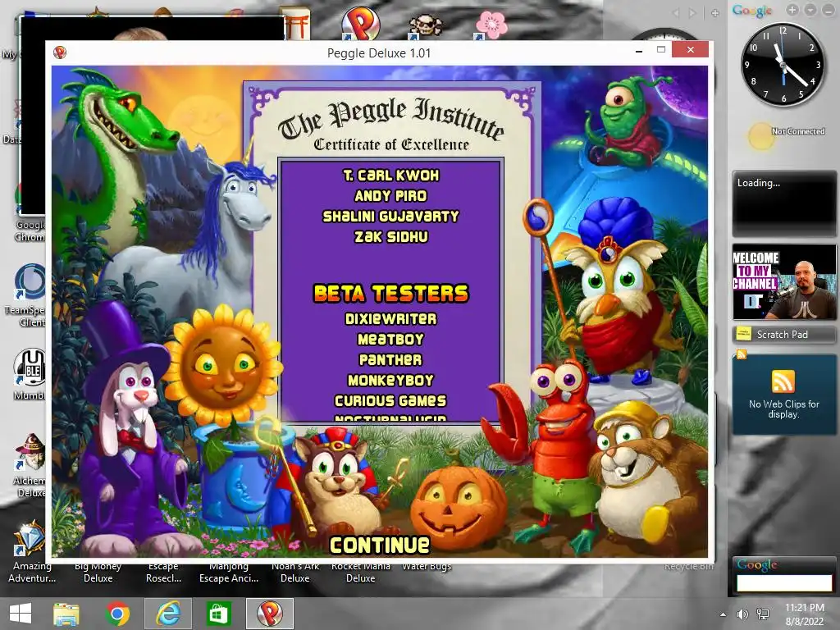Select Noah's Ark Deluxe desktop label

tap(295, 573)
